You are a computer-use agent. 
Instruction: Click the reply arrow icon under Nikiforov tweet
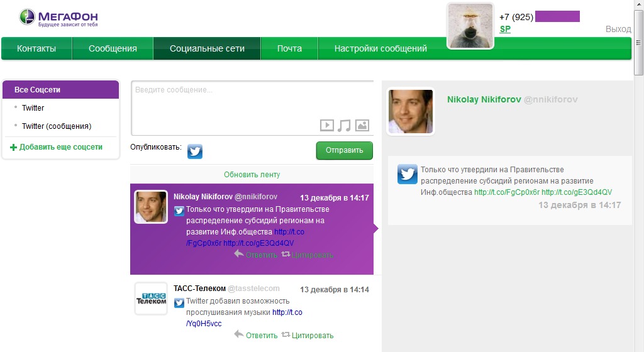238,254
